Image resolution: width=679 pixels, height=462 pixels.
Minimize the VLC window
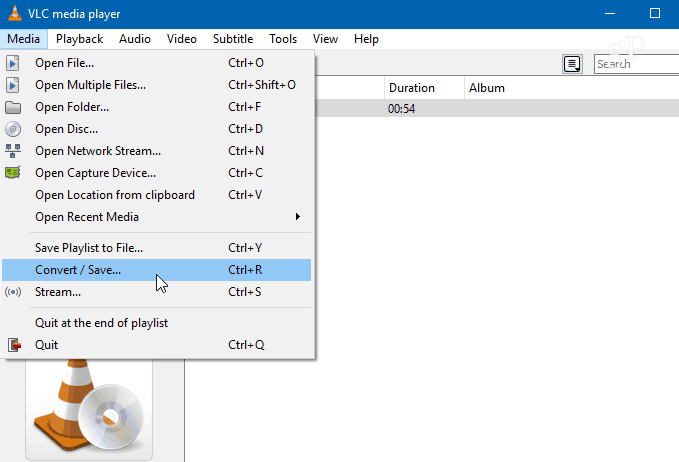pyautogui.click(x=610, y=13)
